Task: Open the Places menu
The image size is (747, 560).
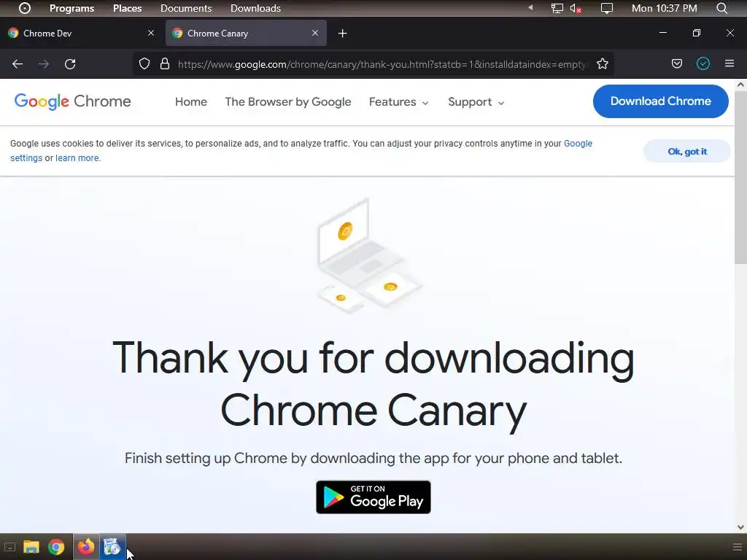Action: (x=127, y=8)
